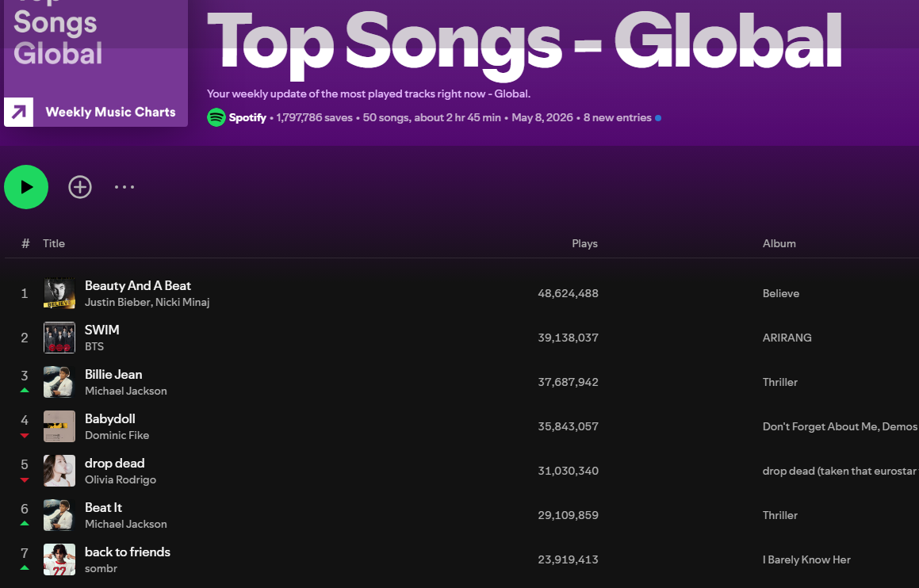
Task: Click the 50 songs duration text
Action: 432,118
